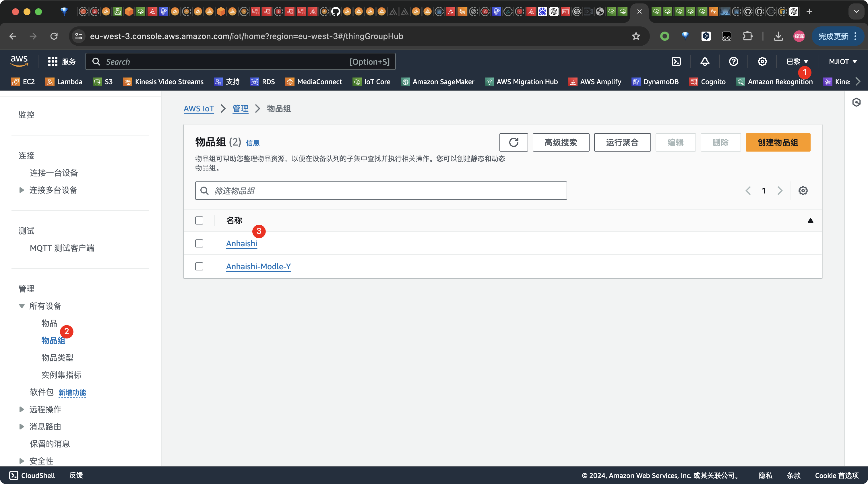This screenshot has width=868, height=484.
Task: Open the RDS shortcut
Action: click(x=262, y=82)
